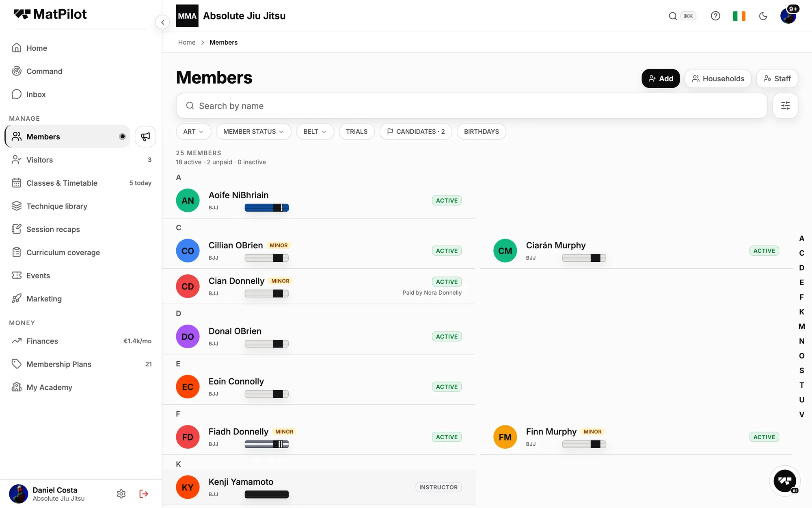Click the red log out icon

tap(144, 494)
